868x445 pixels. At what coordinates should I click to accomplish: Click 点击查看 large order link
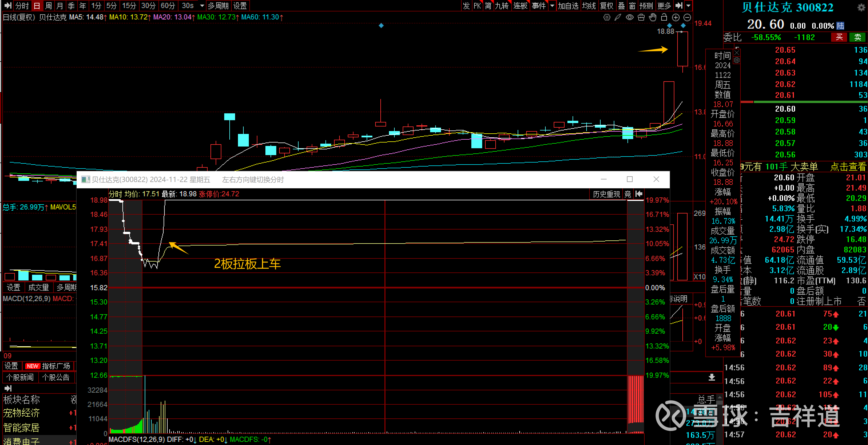(x=848, y=167)
